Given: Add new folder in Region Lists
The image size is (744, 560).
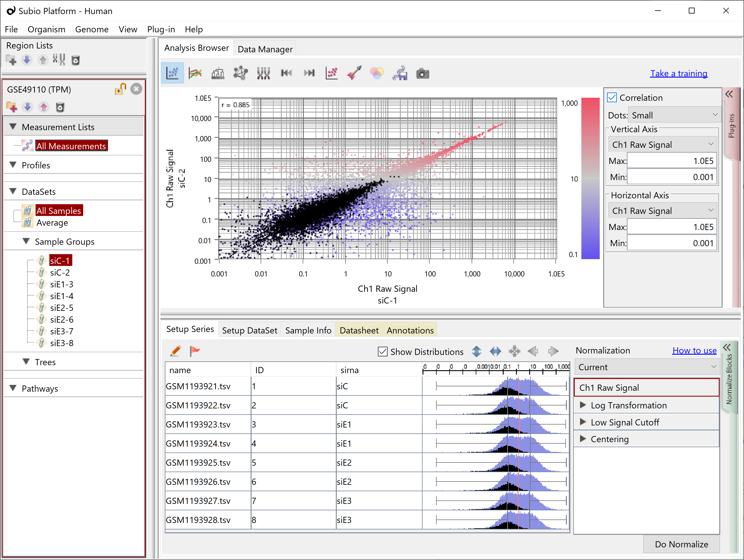Looking at the screenshot, I should coord(11,60).
